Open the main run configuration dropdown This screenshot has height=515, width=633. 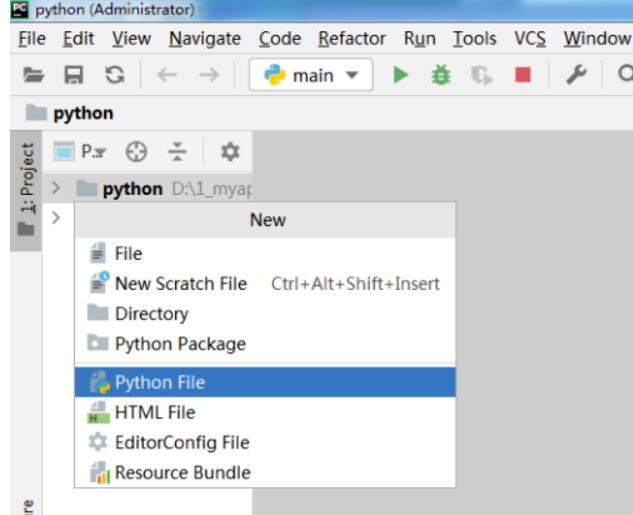coord(311,75)
